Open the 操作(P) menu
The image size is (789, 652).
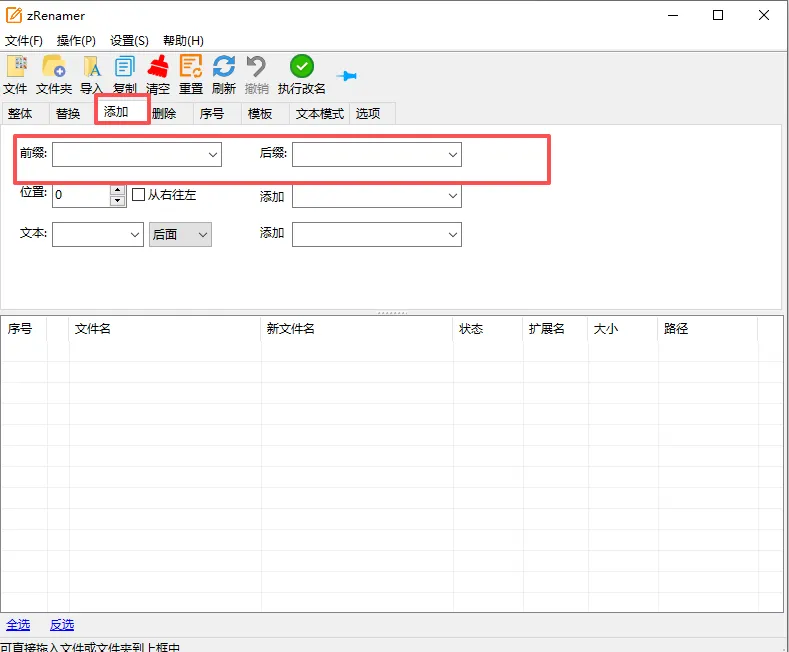(76, 41)
